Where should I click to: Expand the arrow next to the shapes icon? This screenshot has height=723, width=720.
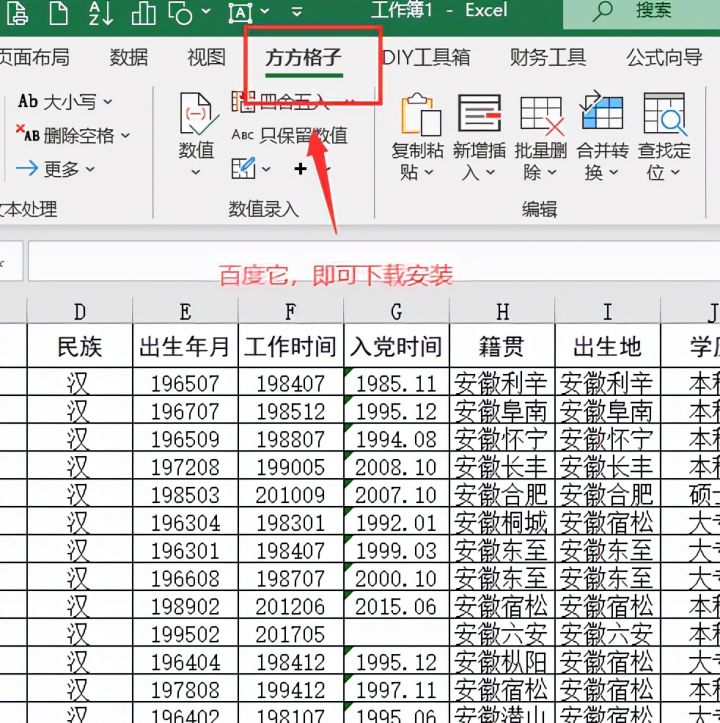[206, 11]
